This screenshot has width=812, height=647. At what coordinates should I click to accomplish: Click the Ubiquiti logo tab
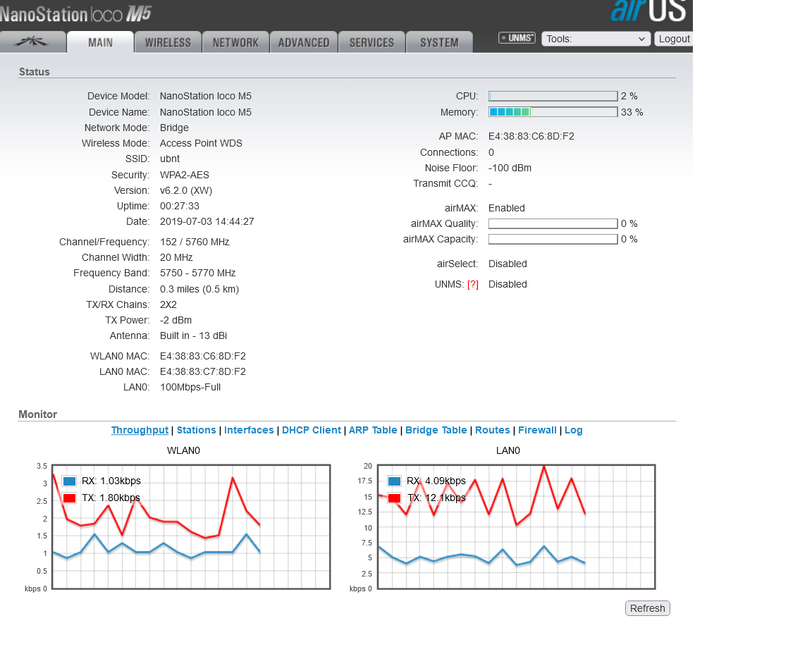coord(32,42)
